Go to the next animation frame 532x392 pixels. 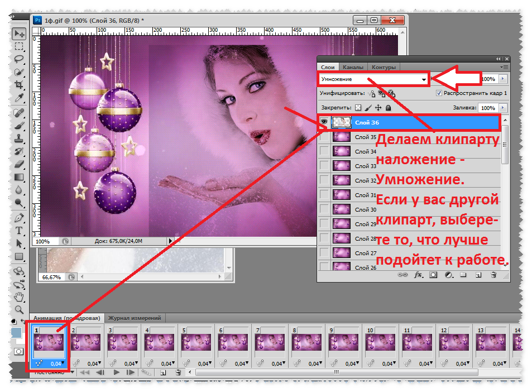tap(131, 372)
